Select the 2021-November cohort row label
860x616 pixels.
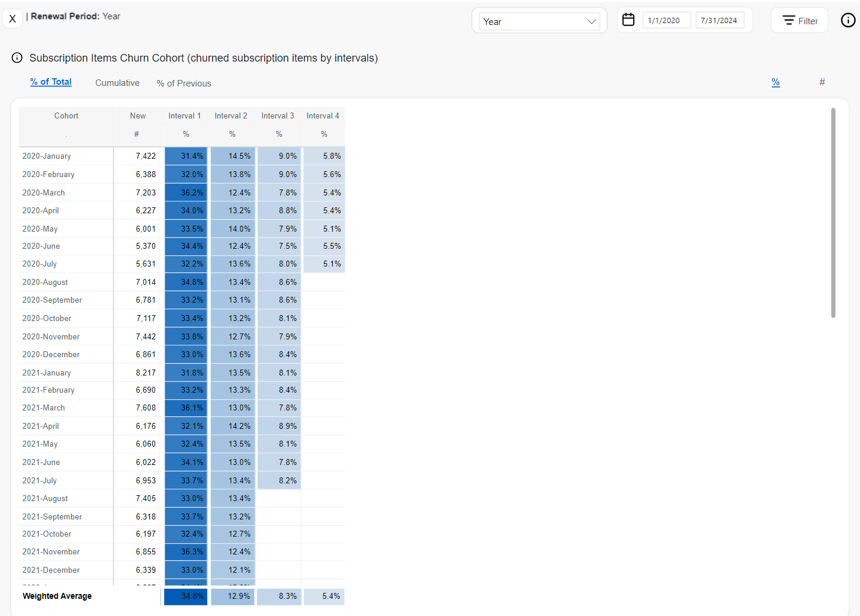[x=51, y=552]
